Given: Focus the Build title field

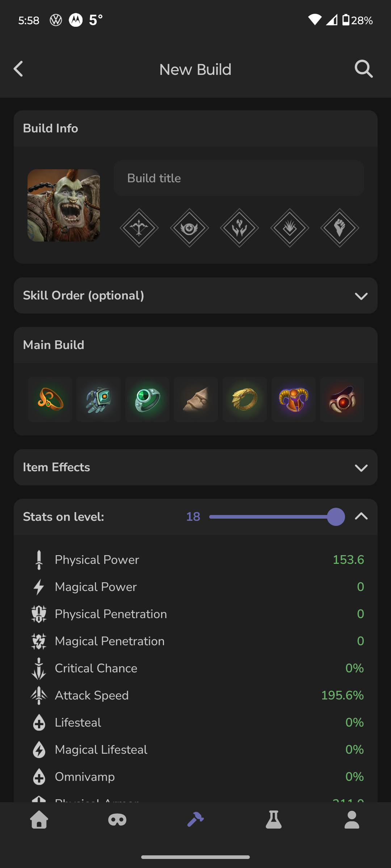Looking at the screenshot, I should coord(239,178).
